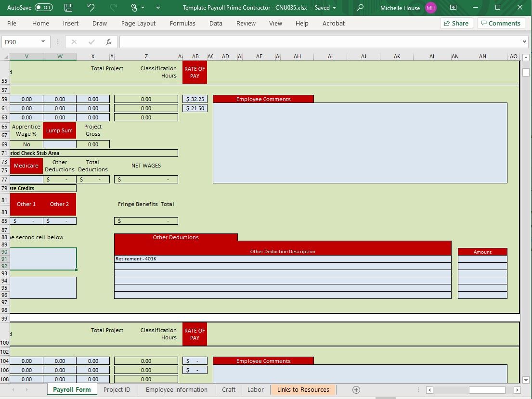Click the MH account avatar
Image resolution: width=532 pixels, height=399 pixels.
(x=430, y=8)
